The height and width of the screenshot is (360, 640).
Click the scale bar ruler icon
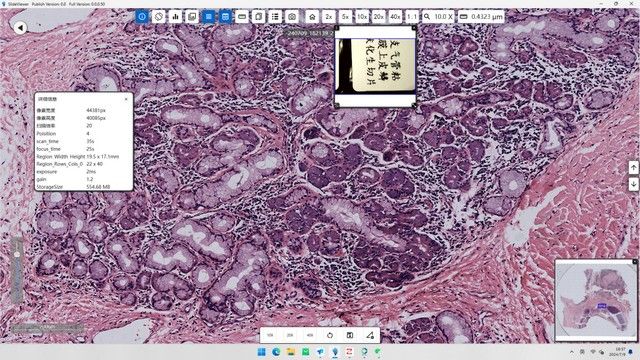[x=242, y=17]
